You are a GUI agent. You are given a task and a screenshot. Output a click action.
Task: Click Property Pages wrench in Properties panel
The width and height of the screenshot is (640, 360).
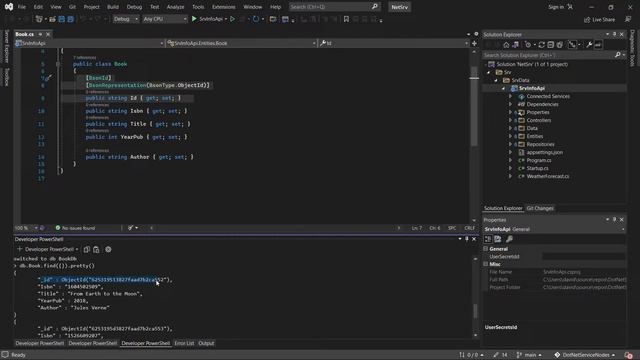[509, 239]
